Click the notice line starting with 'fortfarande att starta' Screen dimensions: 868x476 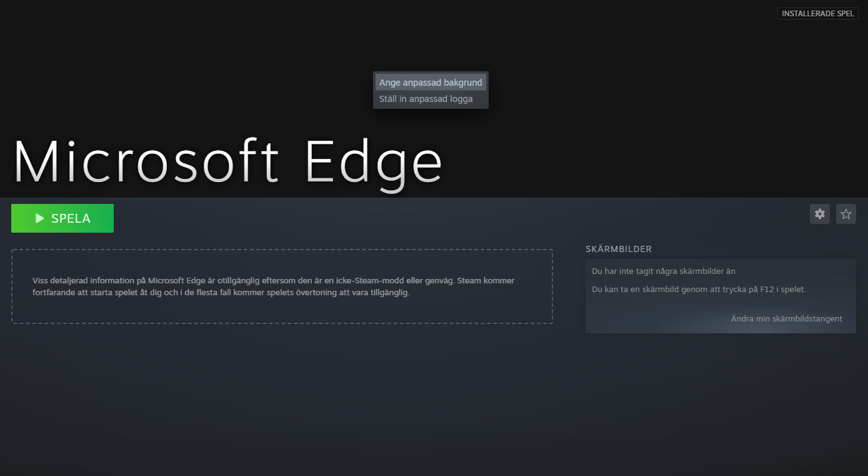tap(221, 293)
